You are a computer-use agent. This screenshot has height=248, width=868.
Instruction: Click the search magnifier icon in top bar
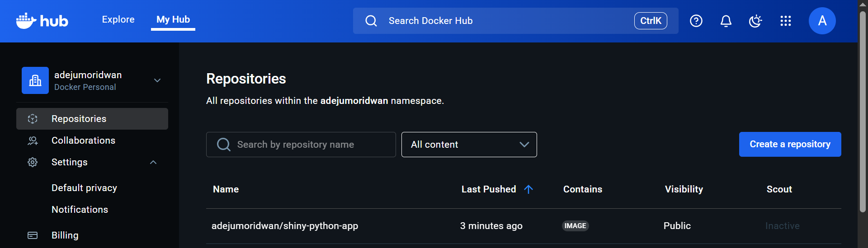(x=371, y=21)
